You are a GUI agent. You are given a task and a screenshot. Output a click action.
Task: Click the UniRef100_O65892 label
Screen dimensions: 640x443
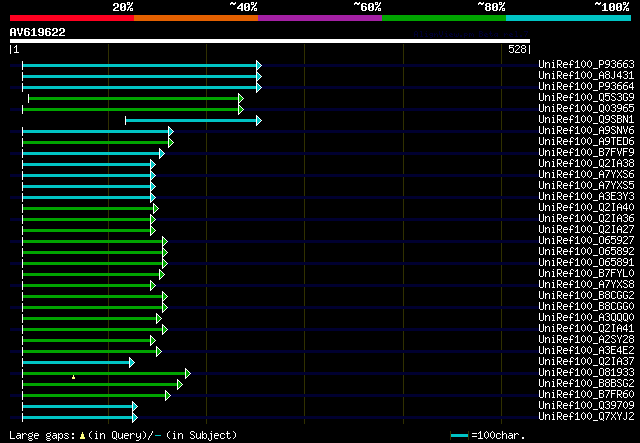click(586, 252)
